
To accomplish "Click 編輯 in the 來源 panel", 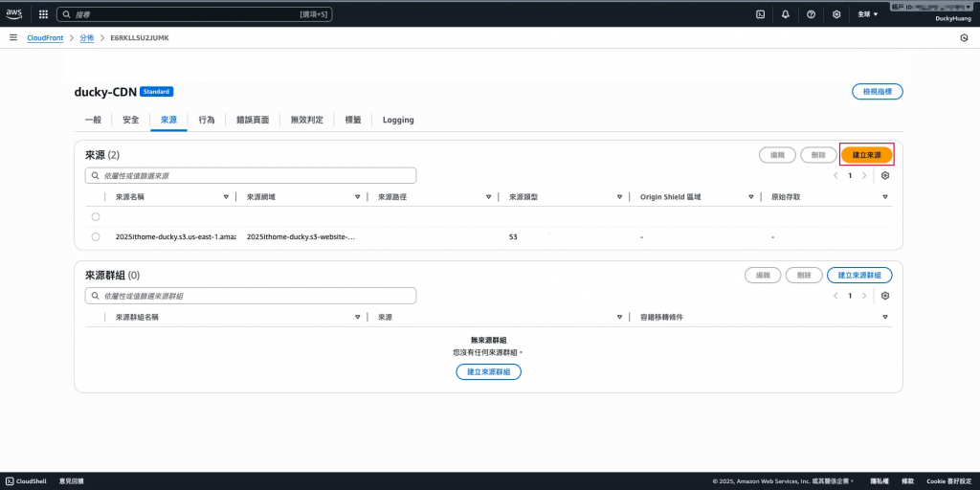I will [x=777, y=155].
